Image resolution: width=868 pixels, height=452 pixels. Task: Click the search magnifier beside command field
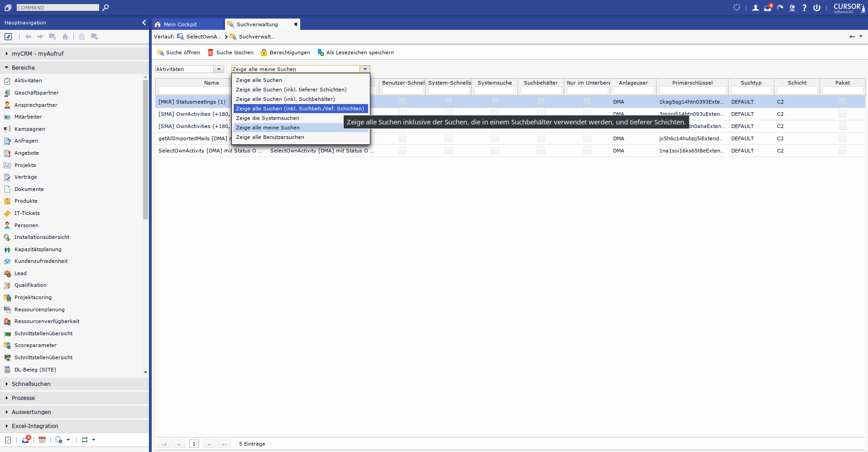pos(106,7)
